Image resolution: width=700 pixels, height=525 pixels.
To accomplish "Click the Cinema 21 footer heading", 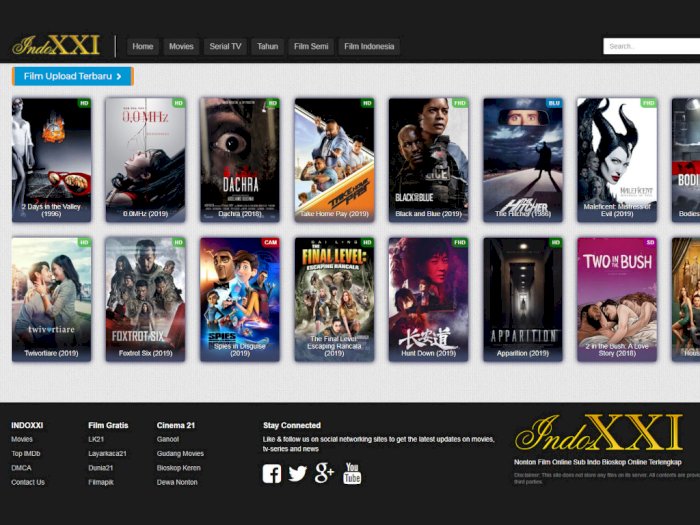I will (x=176, y=425).
